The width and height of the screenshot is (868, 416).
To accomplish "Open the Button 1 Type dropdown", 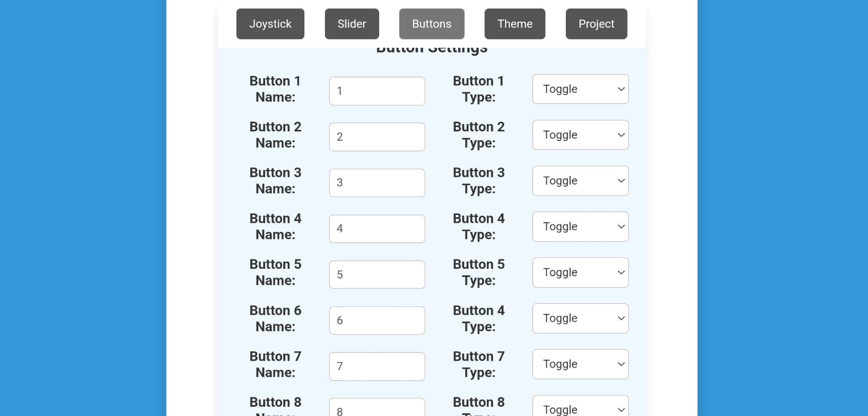I will (580, 89).
